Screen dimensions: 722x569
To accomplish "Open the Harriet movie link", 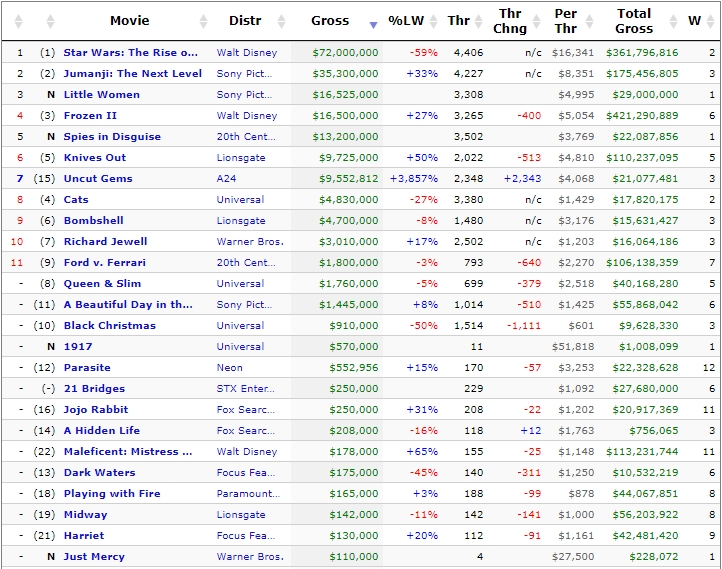I will [84, 536].
